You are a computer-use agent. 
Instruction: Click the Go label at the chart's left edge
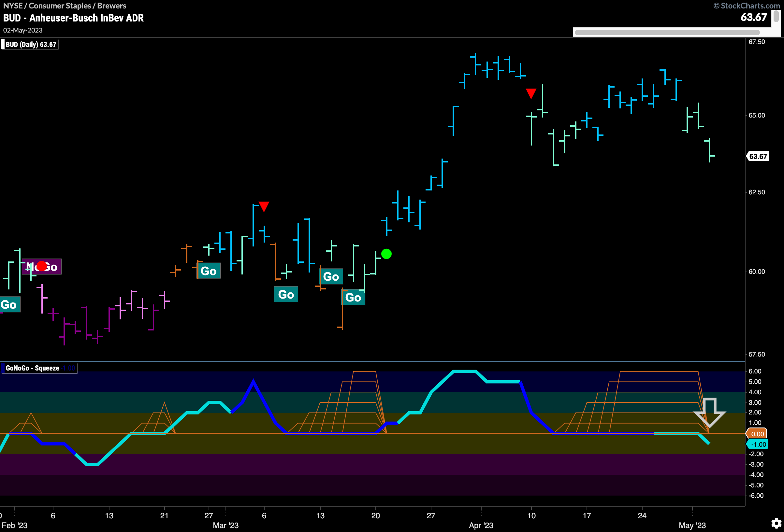coord(9,305)
